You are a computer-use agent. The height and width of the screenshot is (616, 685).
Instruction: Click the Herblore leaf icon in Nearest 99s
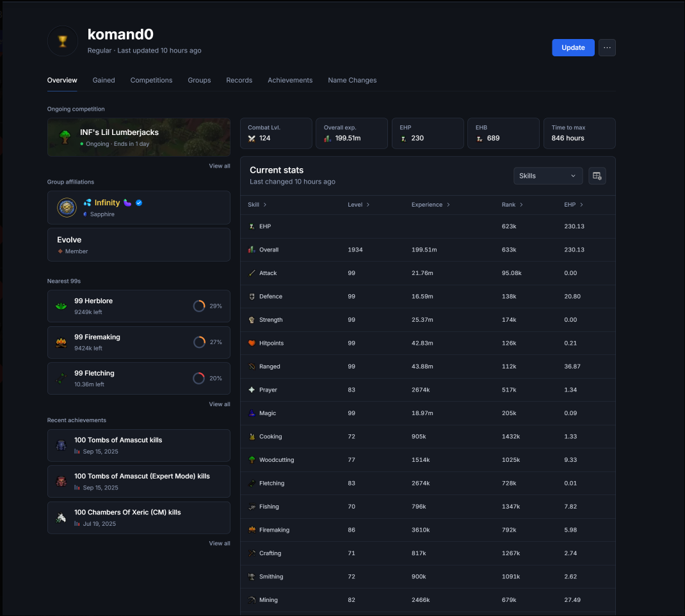coord(61,306)
